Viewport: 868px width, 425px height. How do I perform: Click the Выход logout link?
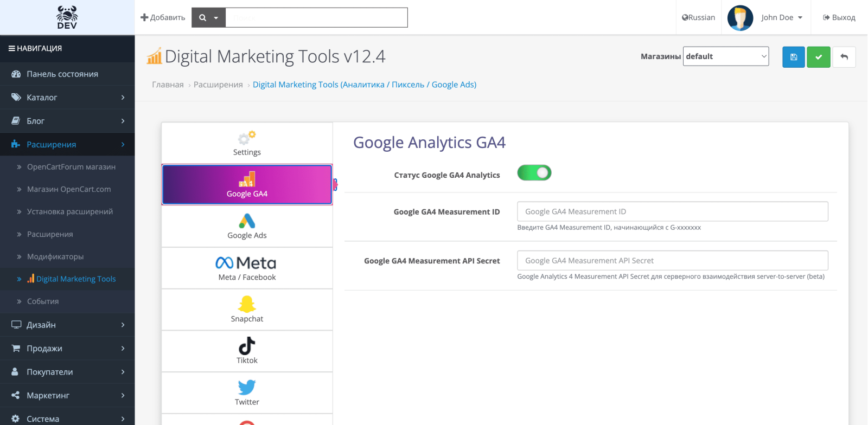[x=839, y=18]
